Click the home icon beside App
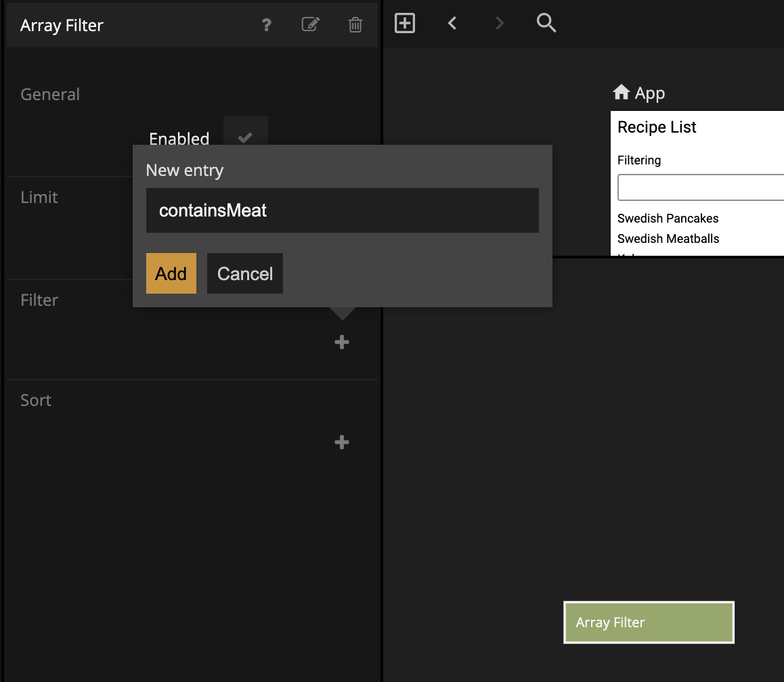Screen dimensions: 784x682 coord(621,92)
